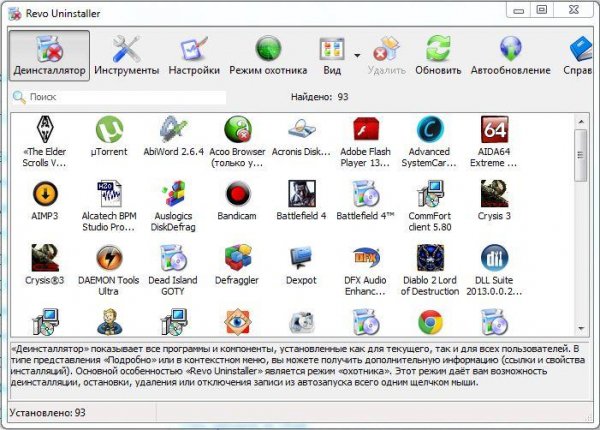Select CommFort client 5.80 icon
This screenshot has width=600, height=430.
coord(430,194)
